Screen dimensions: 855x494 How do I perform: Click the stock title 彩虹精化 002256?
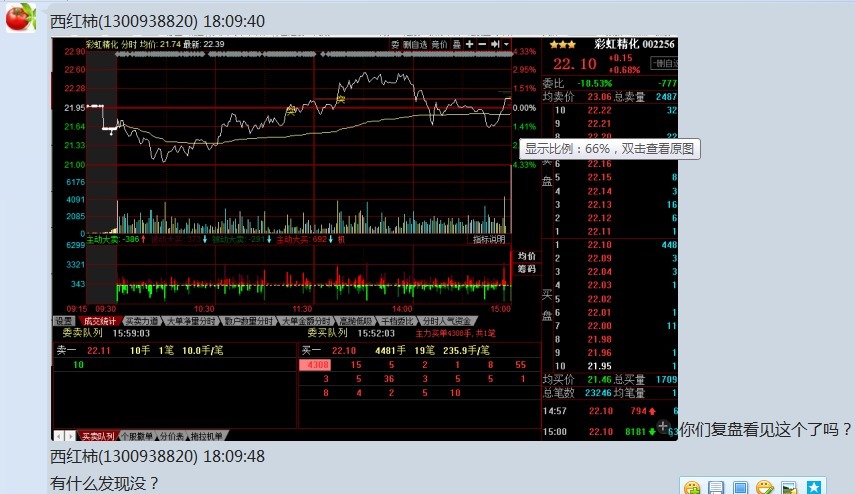634,44
